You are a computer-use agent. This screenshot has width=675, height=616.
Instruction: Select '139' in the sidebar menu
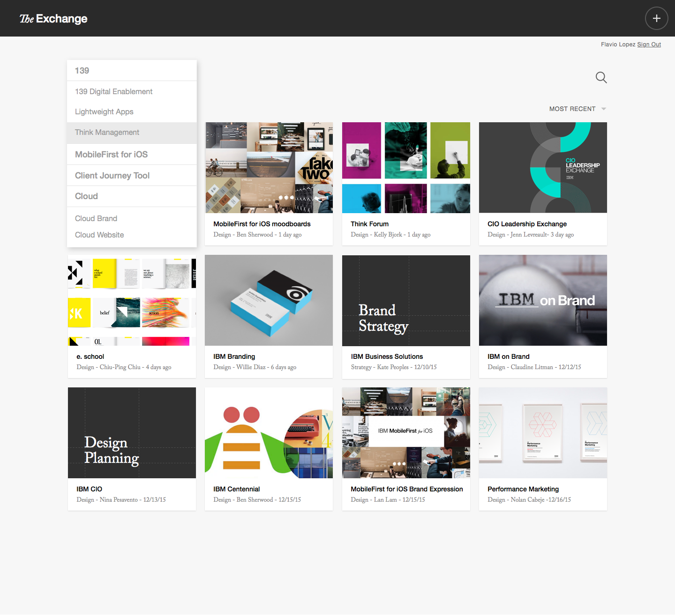132,71
